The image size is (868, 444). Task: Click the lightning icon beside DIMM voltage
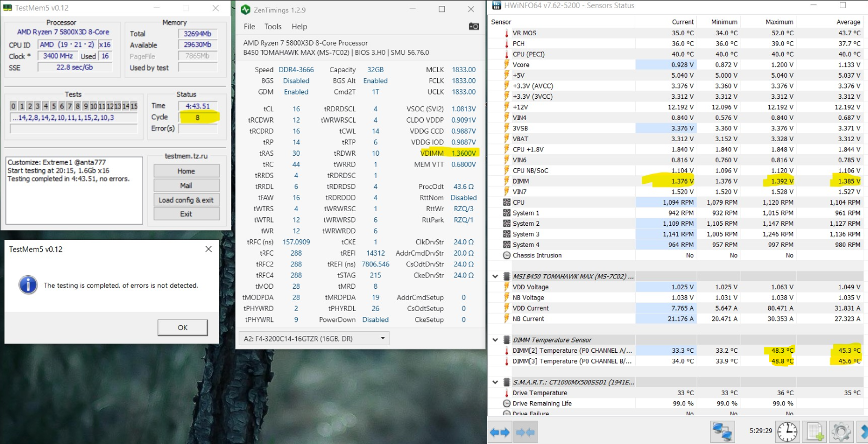(x=507, y=181)
